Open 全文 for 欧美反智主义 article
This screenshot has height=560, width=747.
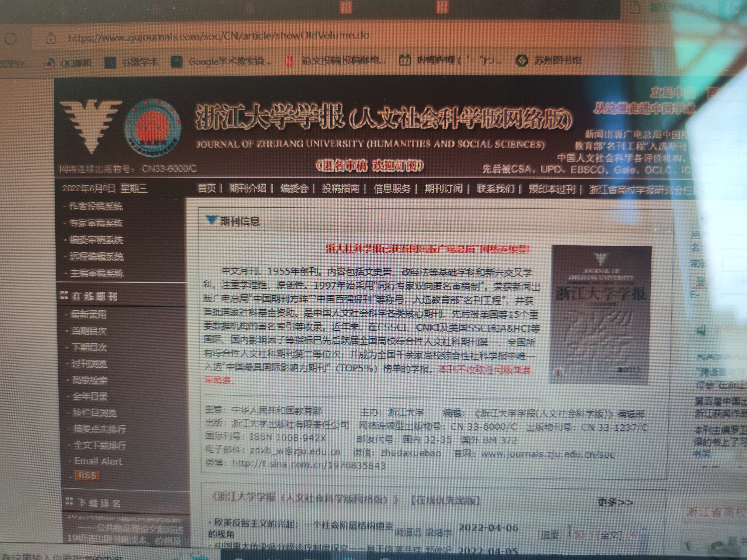coord(609,535)
